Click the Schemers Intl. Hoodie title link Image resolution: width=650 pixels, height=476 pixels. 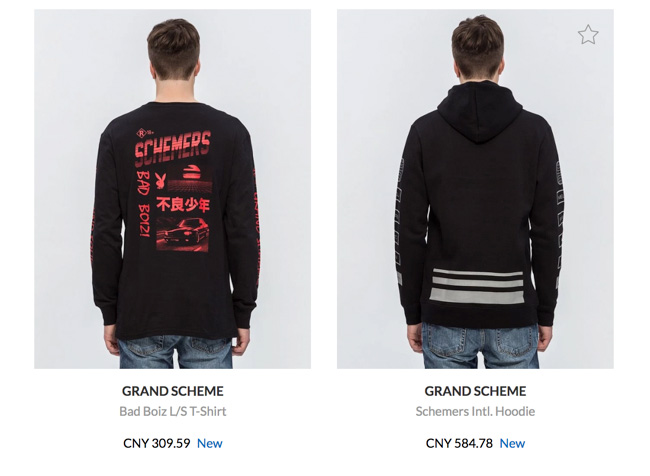coord(475,411)
